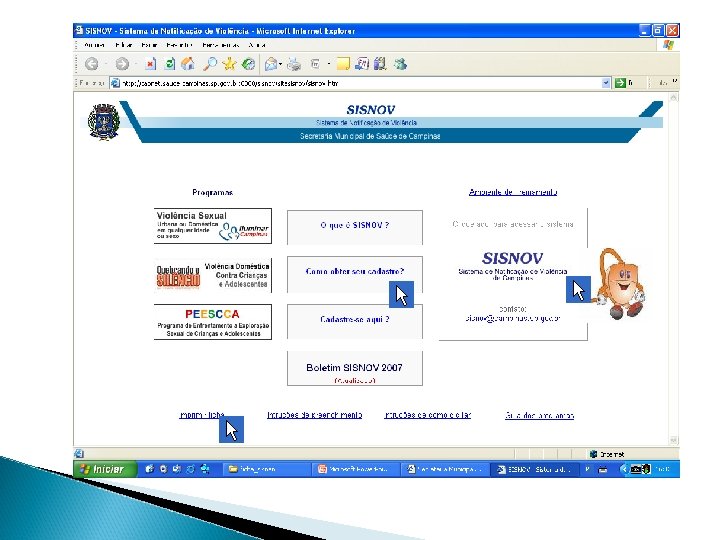Viewport: 720px width, 540px height.
Task: Click the yellow note icon in the toolbar
Action: (343, 64)
